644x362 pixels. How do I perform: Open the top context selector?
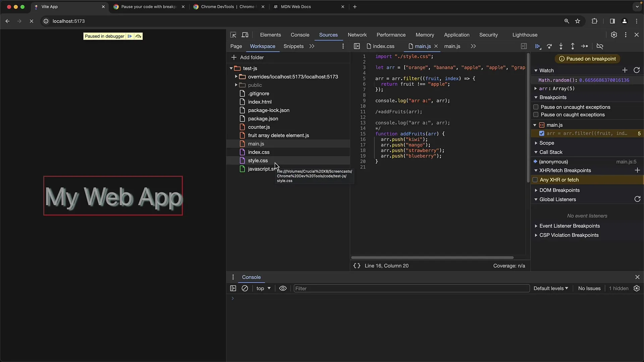[x=263, y=289]
